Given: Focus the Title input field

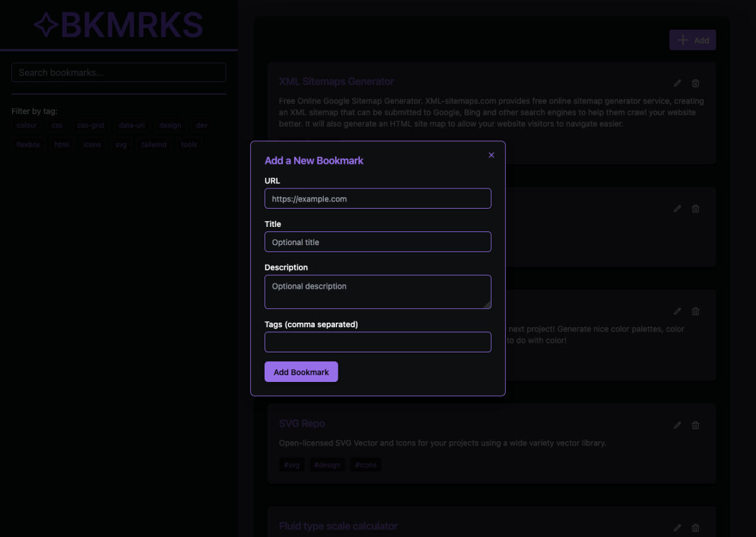Looking at the screenshot, I should [378, 242].
